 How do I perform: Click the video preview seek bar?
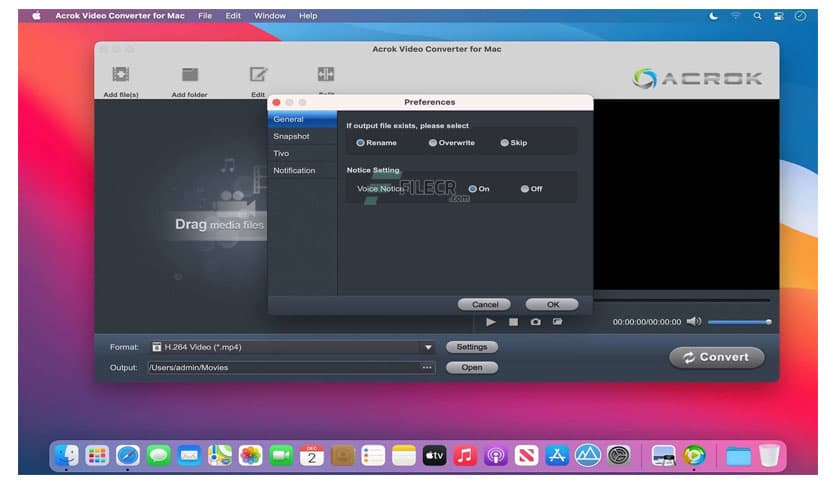pyautogui.click(x=682, y=301)
